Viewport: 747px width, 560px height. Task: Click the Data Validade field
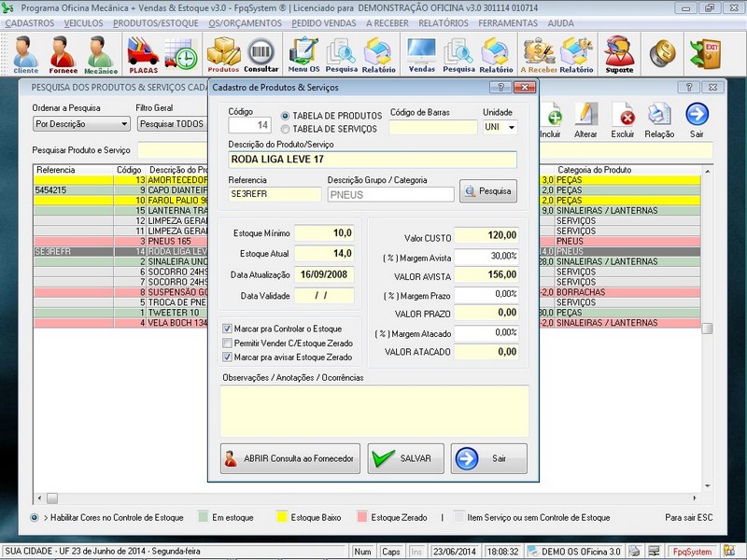(324, 296)
